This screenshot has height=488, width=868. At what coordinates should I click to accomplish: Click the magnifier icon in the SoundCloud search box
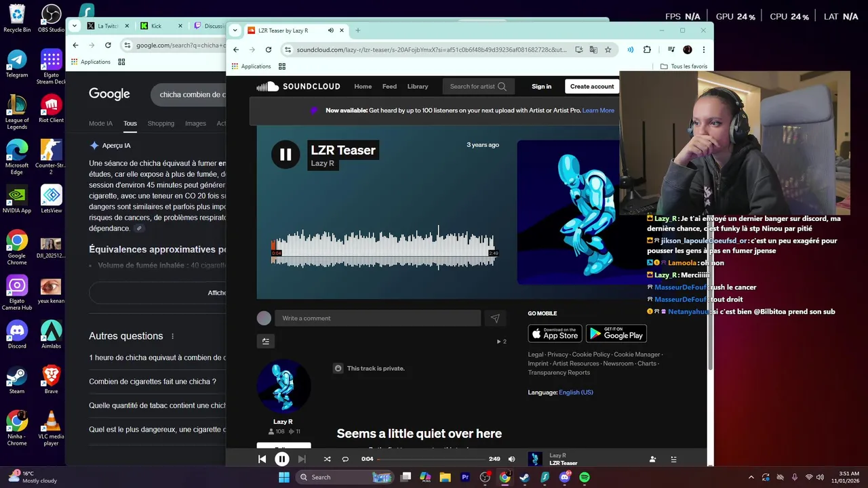pos(502,86)
